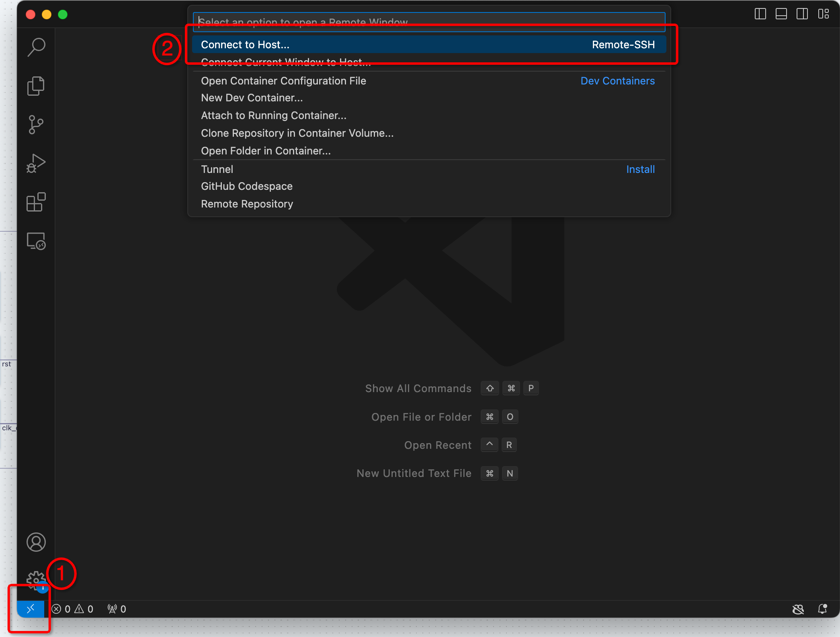Viewport: 840px width, 637px height.
Task: Choose Clone Repository in Container Volume…
Action: coord(429,133)
